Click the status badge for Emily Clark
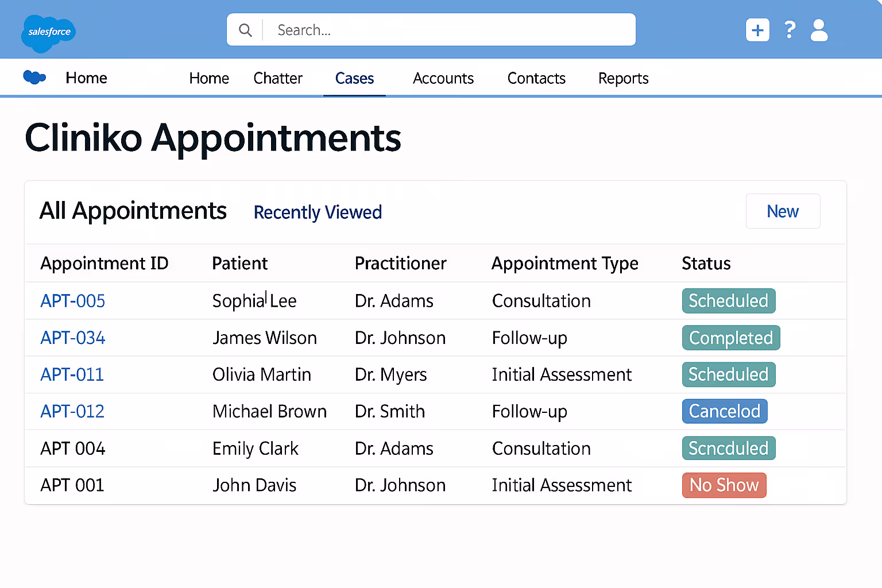 coord(729,448)
